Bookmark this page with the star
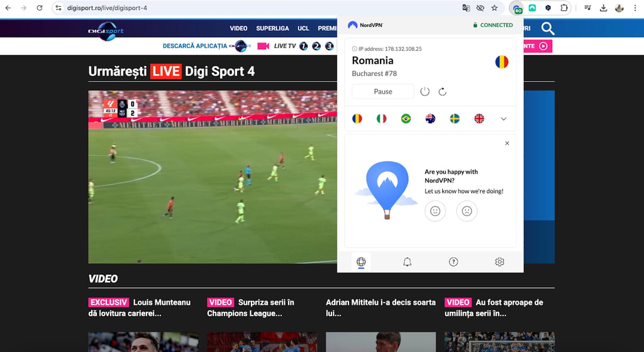Screen dimensions: 644x352 pos(494,8)
